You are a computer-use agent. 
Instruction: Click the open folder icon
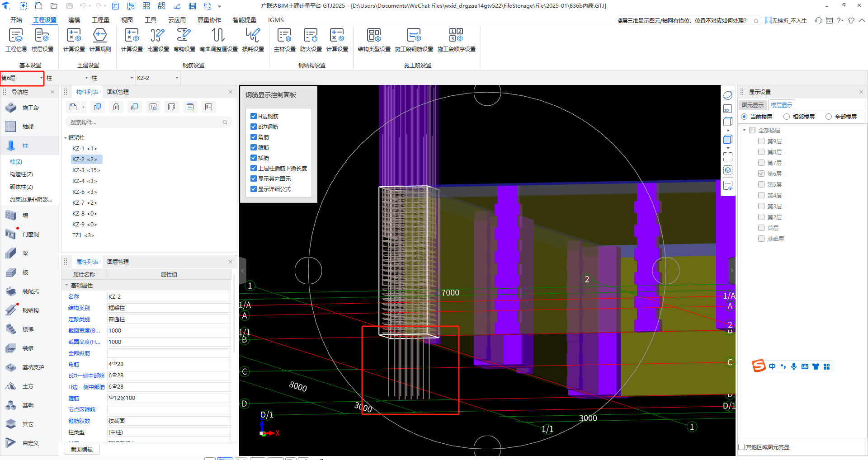(54, 6)
